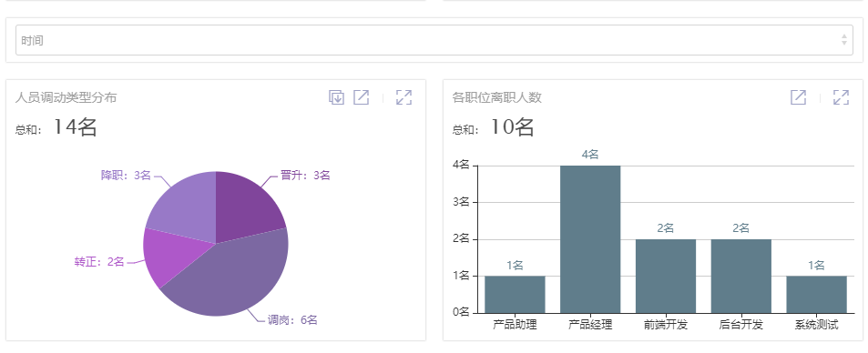Click the 产品经理 bar
This screenshot has height=353, width=868.
pos(590,239)
